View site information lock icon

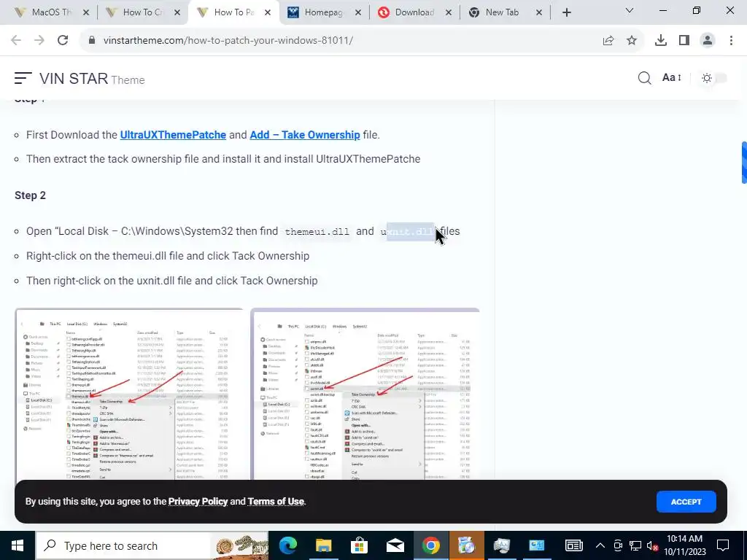pos(92,41)
